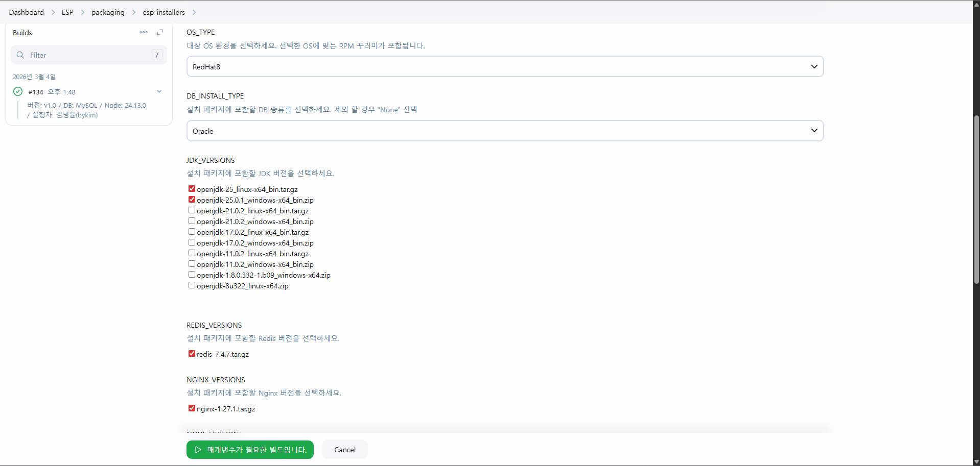This screenshot has height=466, width=980.
Task: Click the expand Builds panel icon
Action: [x=160, y=32]
